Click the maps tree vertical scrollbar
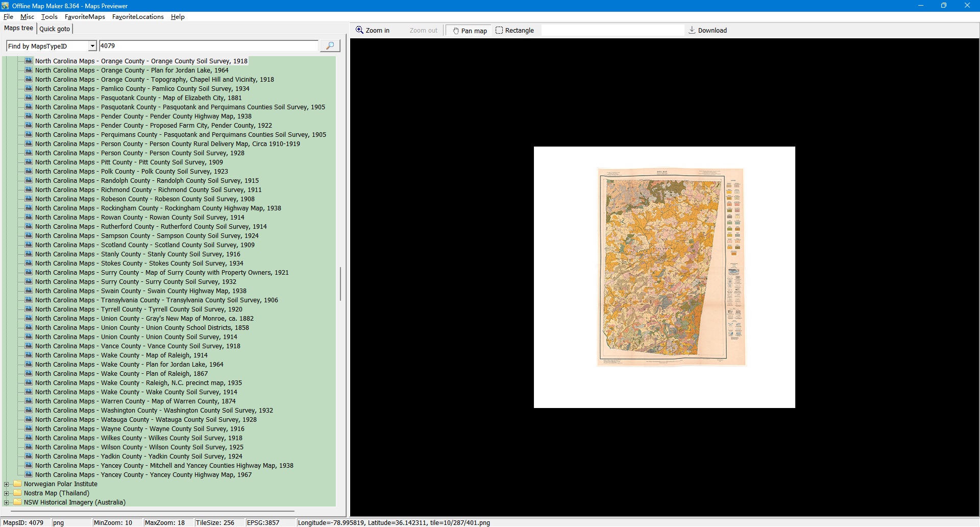 click(x=340, y=283)
